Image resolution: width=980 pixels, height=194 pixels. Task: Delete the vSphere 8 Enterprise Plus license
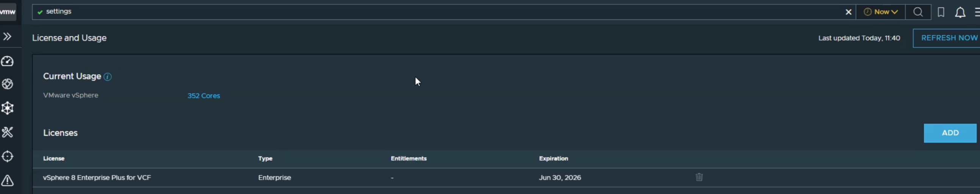(x=699, y=177)
